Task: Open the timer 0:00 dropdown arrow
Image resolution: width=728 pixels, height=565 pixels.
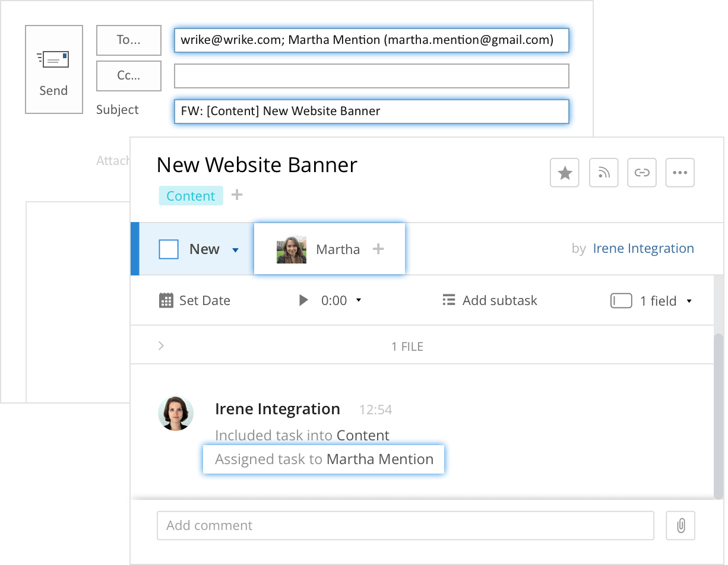Action: point(359,301)
